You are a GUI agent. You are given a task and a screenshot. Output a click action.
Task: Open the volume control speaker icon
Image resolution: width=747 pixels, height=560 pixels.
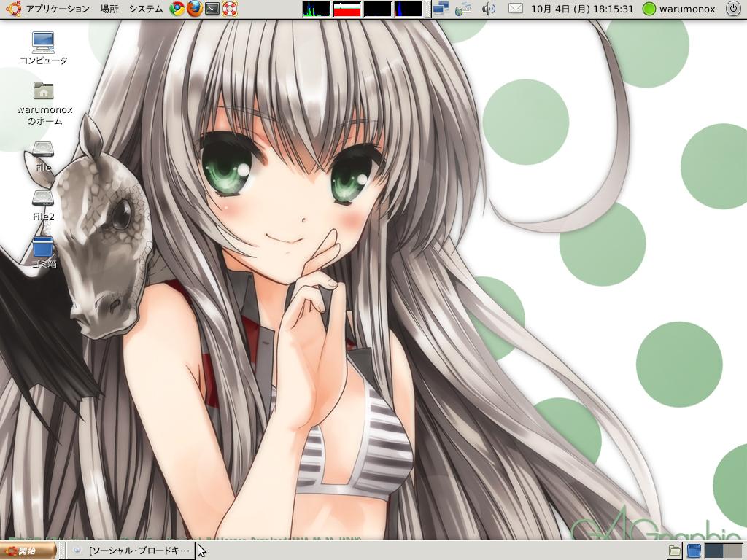pyautogui.click(x=488, y=9)
